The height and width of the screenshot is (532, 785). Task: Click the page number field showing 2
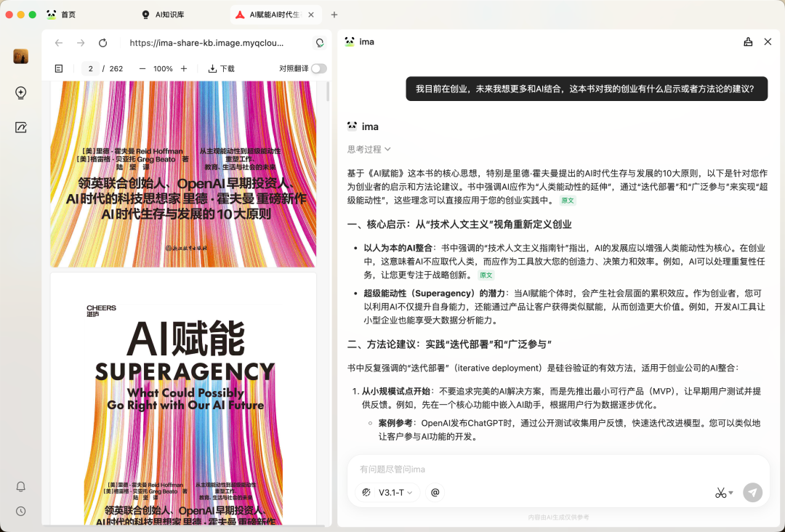[x=90, y=68]
